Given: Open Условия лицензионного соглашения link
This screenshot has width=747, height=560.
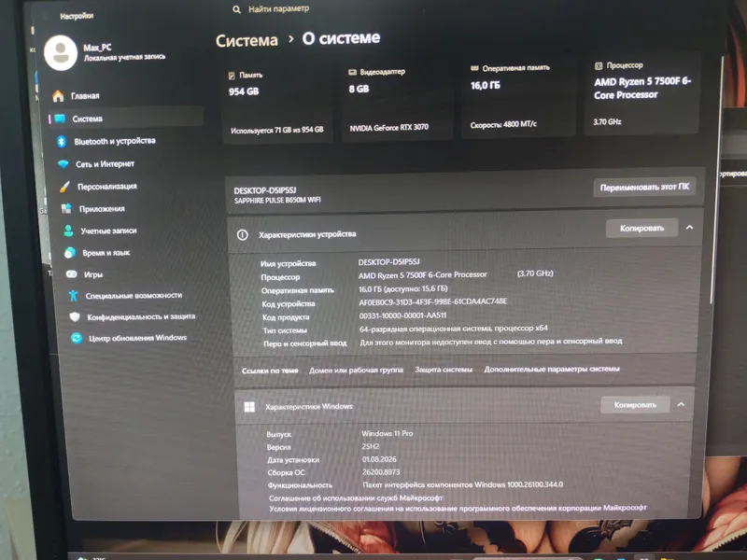Looking at the screenshot, I should [458, 508].
